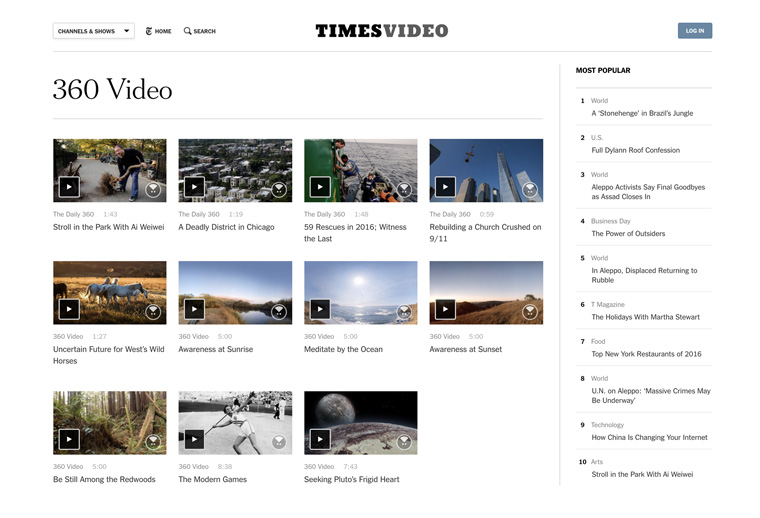760x518 pixels.
Task: Click 360 icon on Awareness at Sunset thumbnail
Action: 530,312
